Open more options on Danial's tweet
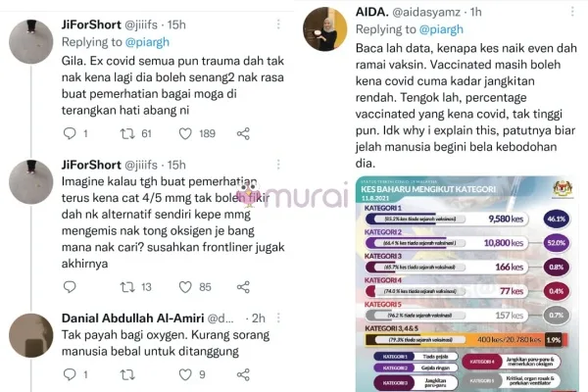The image size is (588, 392). (x=278, y=318)
